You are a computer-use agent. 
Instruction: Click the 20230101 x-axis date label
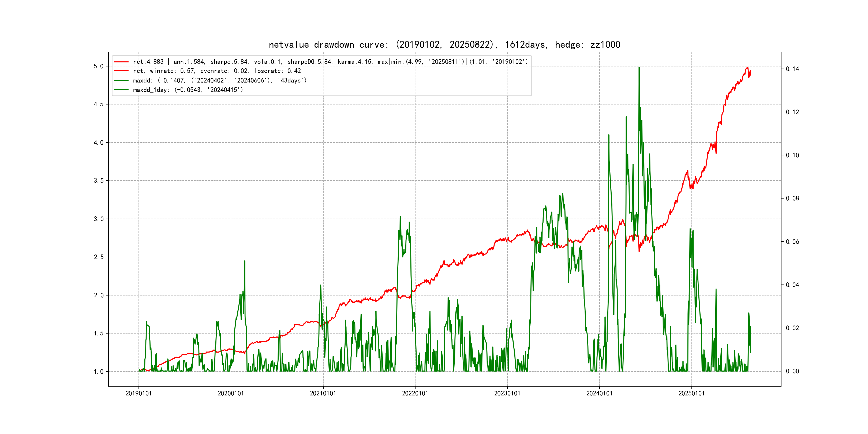tap(507, 394)
